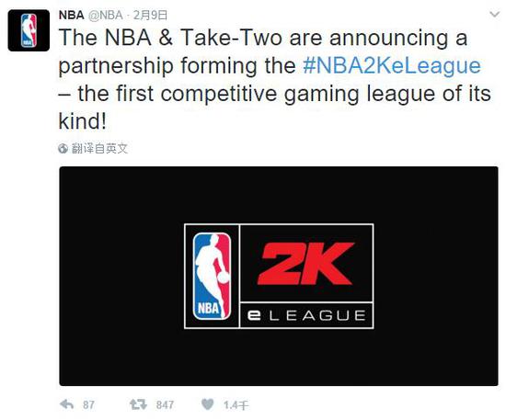Open the #NBA2KeLeague hashtag link
506x420 pixels.
[x=392, y=65]
